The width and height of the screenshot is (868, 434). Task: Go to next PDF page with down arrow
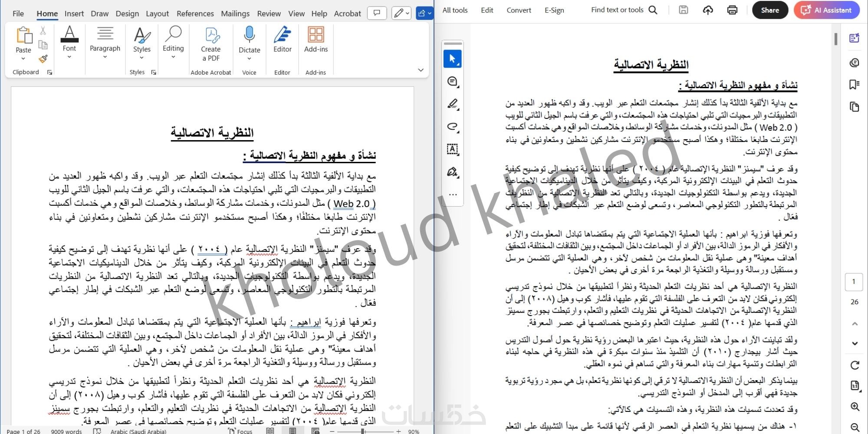coord(855,343)
